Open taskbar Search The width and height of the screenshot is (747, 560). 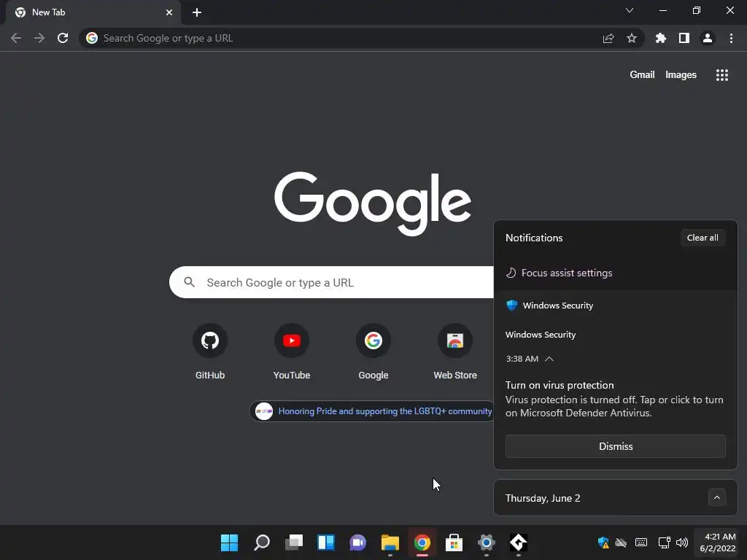[262, 542]
